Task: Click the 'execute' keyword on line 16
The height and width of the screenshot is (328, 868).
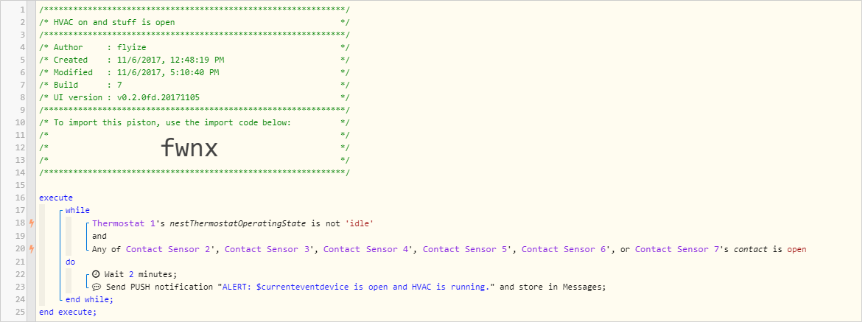Action: (56, 198)
